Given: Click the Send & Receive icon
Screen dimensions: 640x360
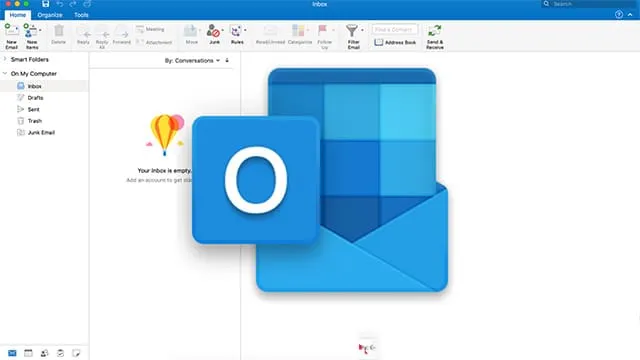Looking at the screenshot, I should click(x=435, y=31).
